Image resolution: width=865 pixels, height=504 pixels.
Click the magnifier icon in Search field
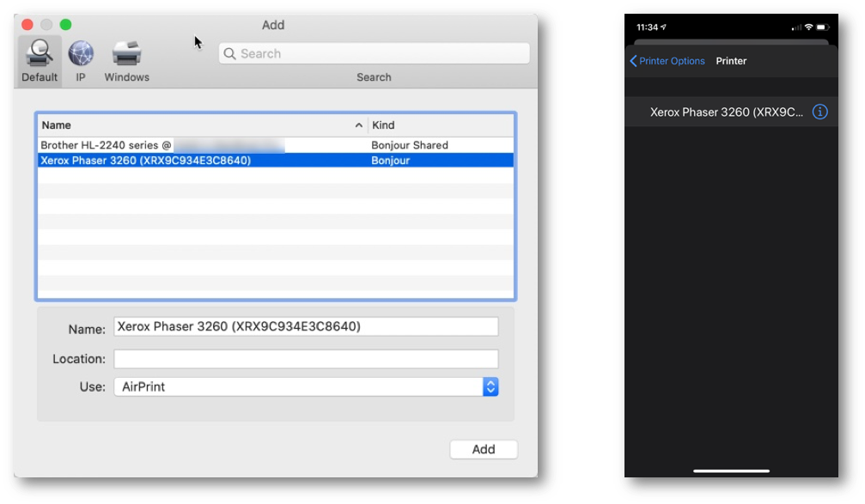click(x=229, y=53)
